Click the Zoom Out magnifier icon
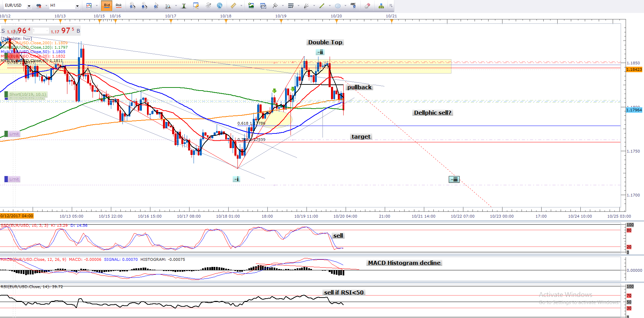 coord(144,5)
